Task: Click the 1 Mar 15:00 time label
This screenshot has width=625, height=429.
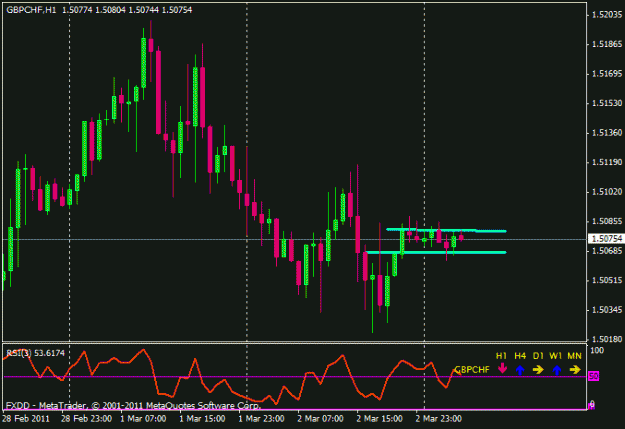Action: point(202,419)
